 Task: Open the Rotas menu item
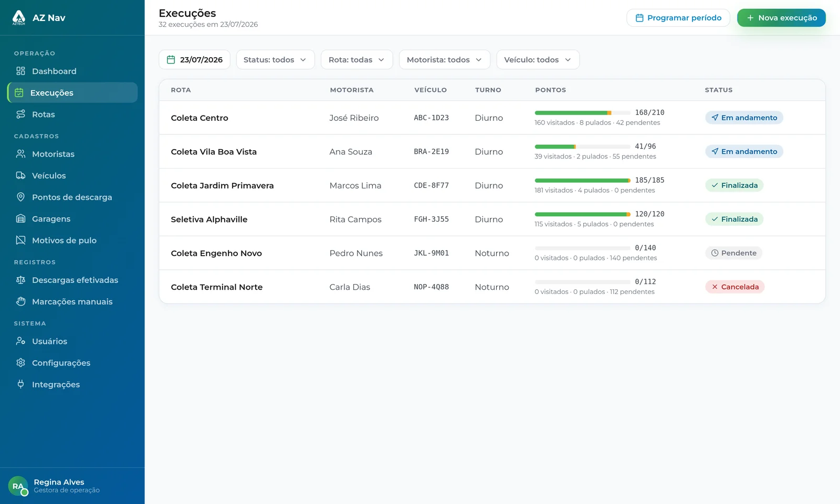click(72, 114)
